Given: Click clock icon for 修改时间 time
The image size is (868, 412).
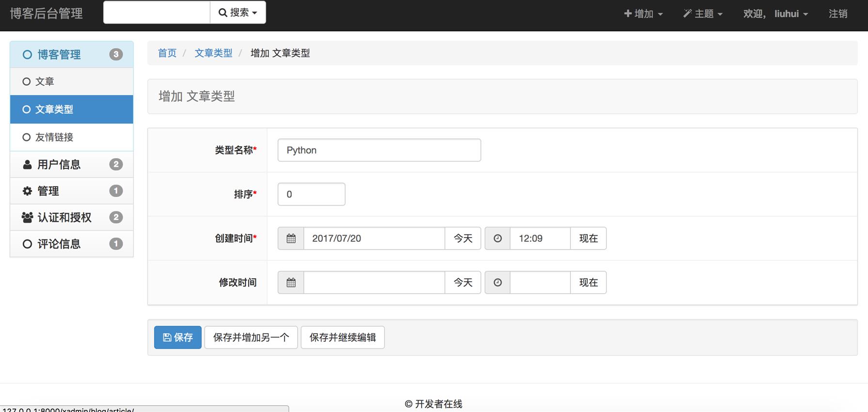Looking at the screenshot, I should (x=497, y=283).
